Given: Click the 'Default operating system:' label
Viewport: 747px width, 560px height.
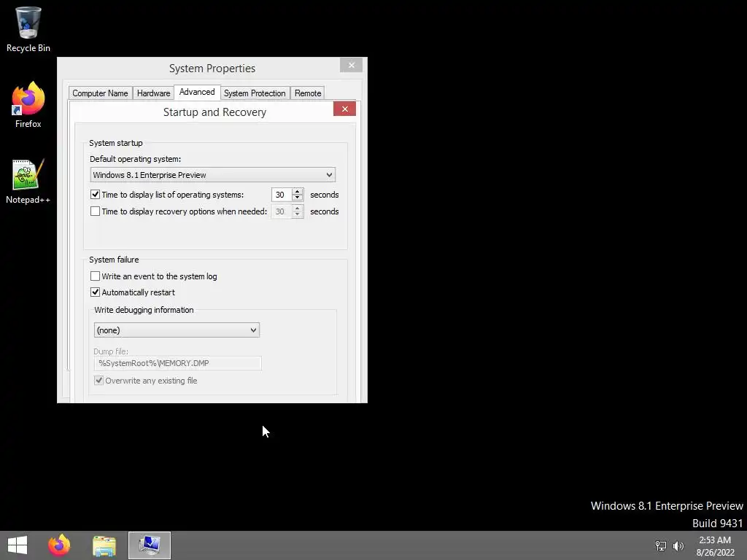Looking at the screenshot, I should tap(135, 159).
